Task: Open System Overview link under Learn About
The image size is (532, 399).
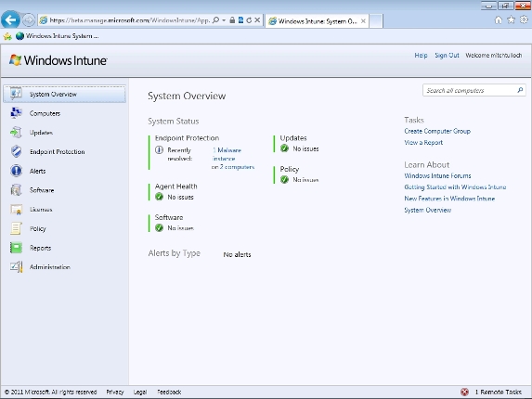Action: [x=427, y=211]
